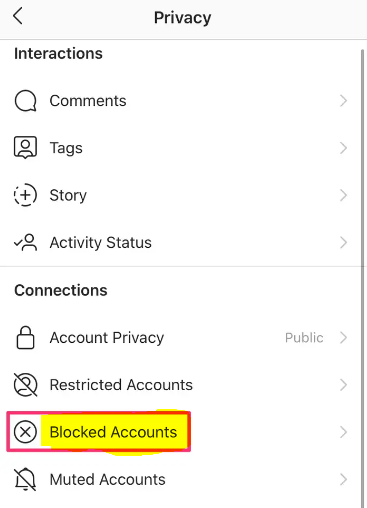Select the Restricted Accounts label

[x=121, y=385]
